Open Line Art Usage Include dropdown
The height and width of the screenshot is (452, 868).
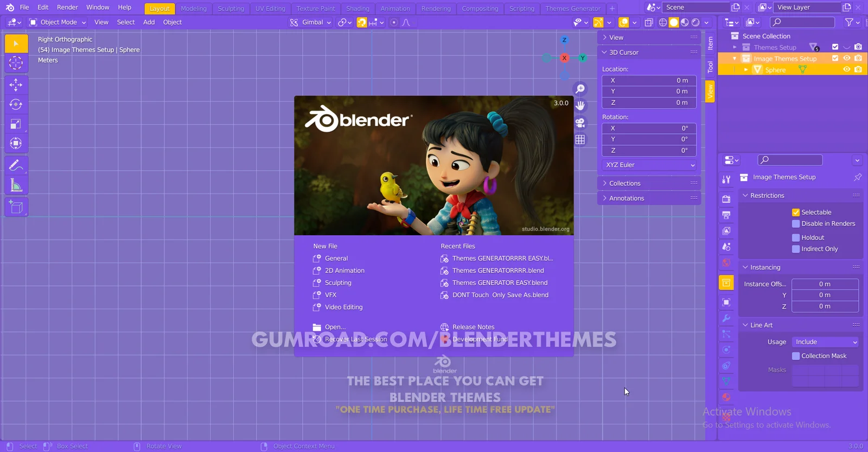pyautogui.click(x=825, y=342)
